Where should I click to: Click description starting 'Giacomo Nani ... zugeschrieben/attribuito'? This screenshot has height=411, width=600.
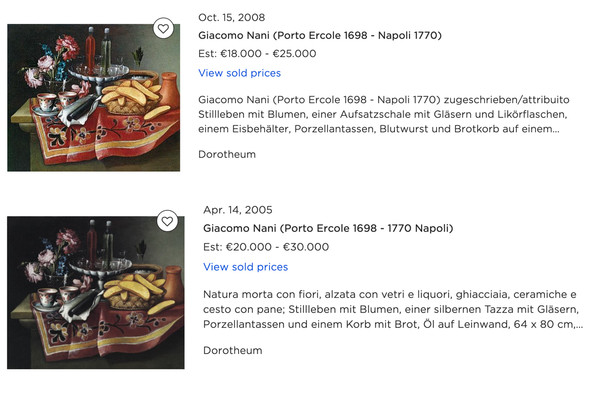point(384,114)
